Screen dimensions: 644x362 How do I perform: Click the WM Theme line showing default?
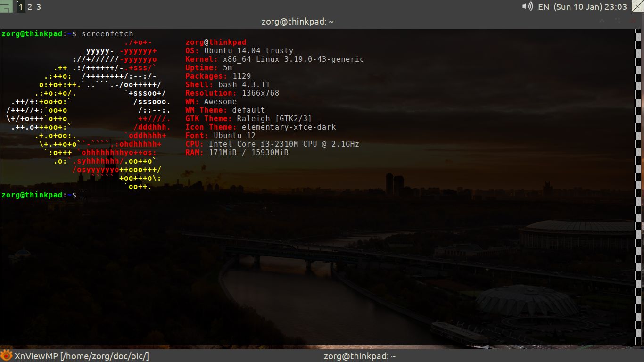click(x=225, y=110)
